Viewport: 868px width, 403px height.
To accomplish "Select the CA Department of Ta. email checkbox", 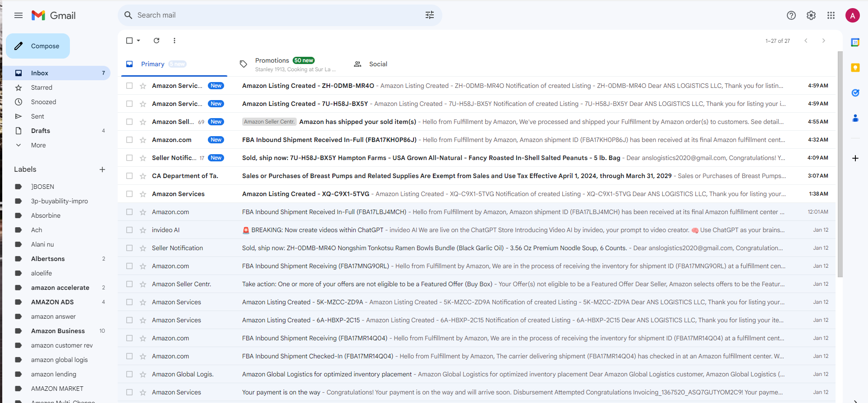I will point(129,176).
